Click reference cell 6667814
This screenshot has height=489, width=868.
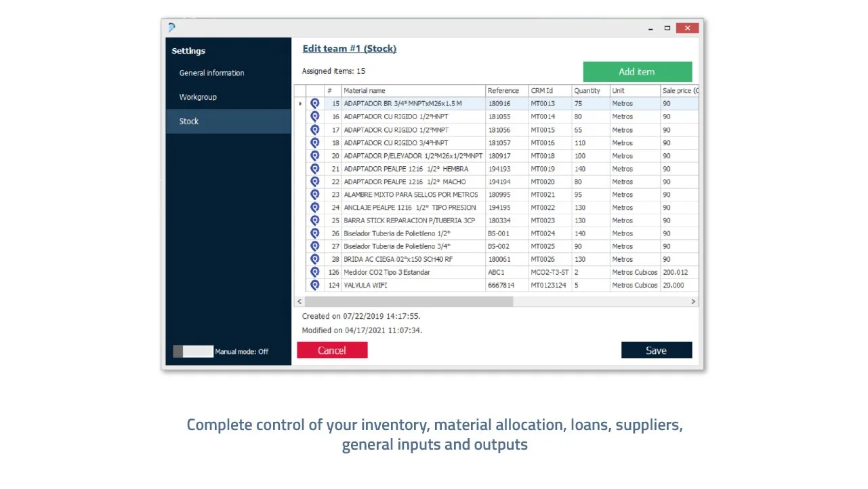click(507, 285)
